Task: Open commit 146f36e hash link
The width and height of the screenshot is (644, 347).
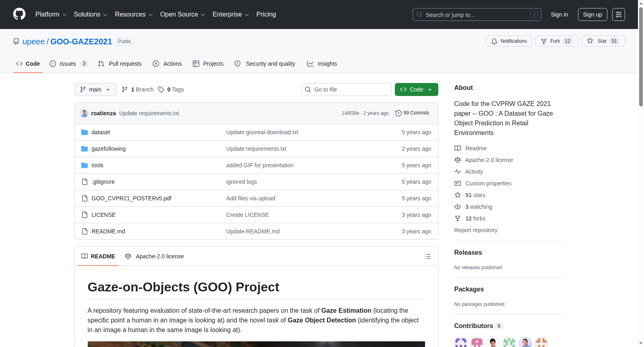Action: (x=351, y=113)
